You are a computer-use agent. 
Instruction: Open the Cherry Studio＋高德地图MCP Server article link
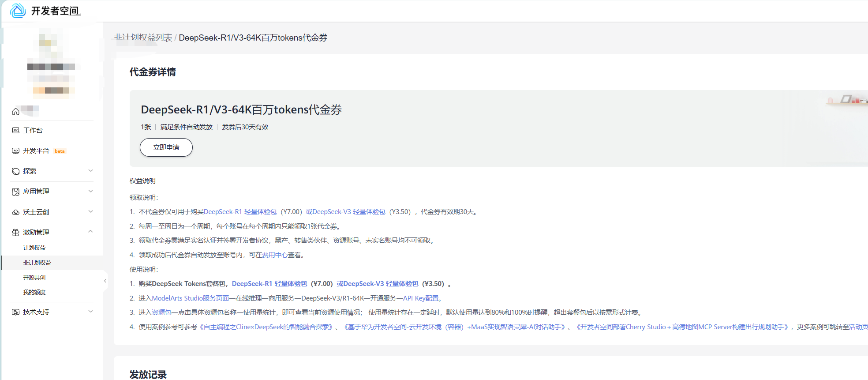(683, 327)
